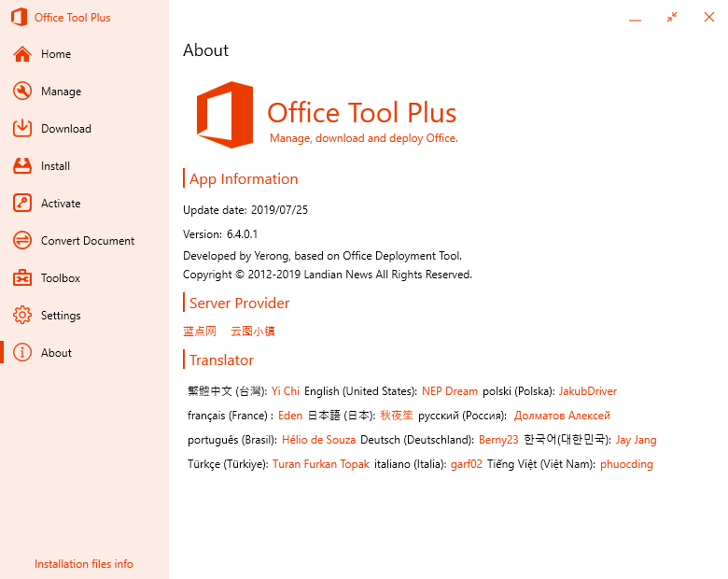Viewport: 728px width, 579px height.
Task: Click the italiano (Italia) label
Action: tap(410, 464)
